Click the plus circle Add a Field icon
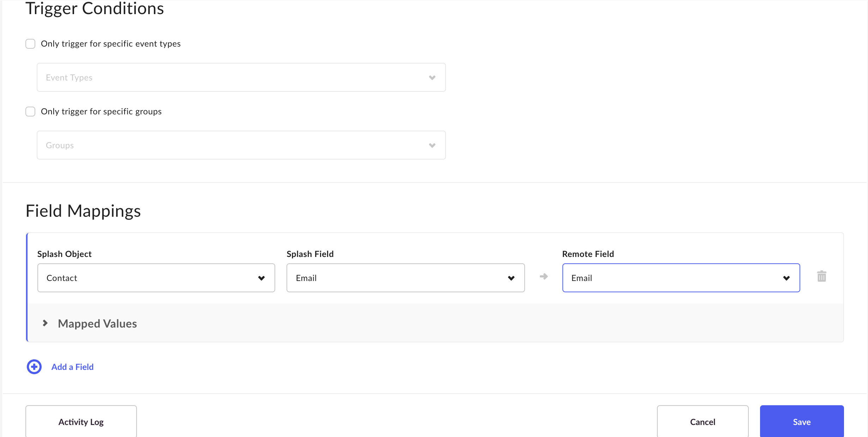The image size is (868, 437). click(34, 367)
